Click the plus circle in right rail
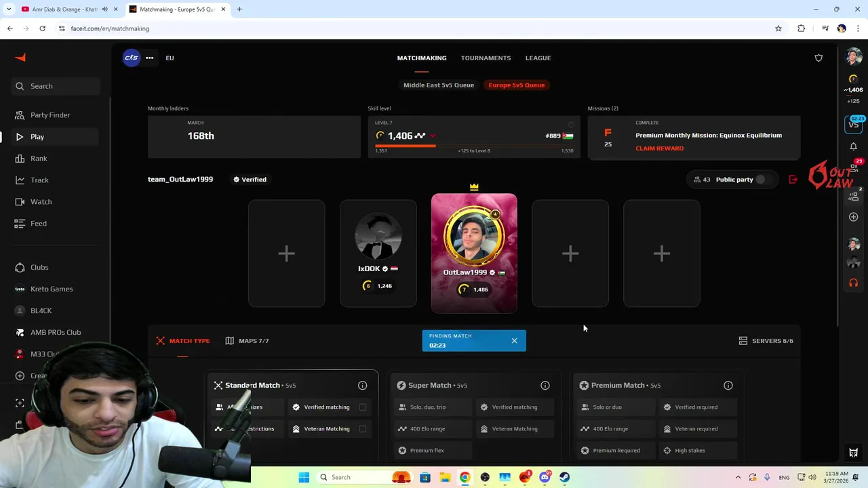 point(853,217)
